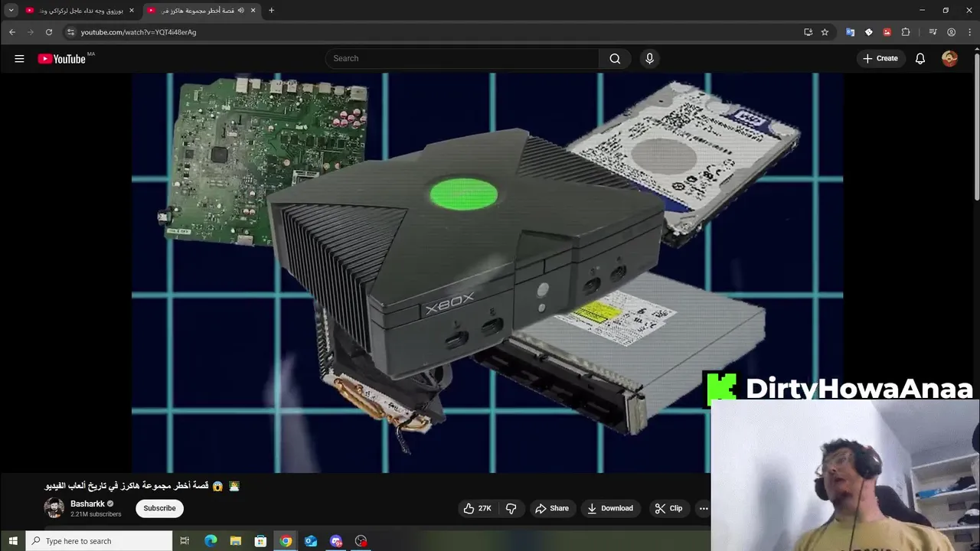Switch to Chrome on the taskbar

coord(286,541)
